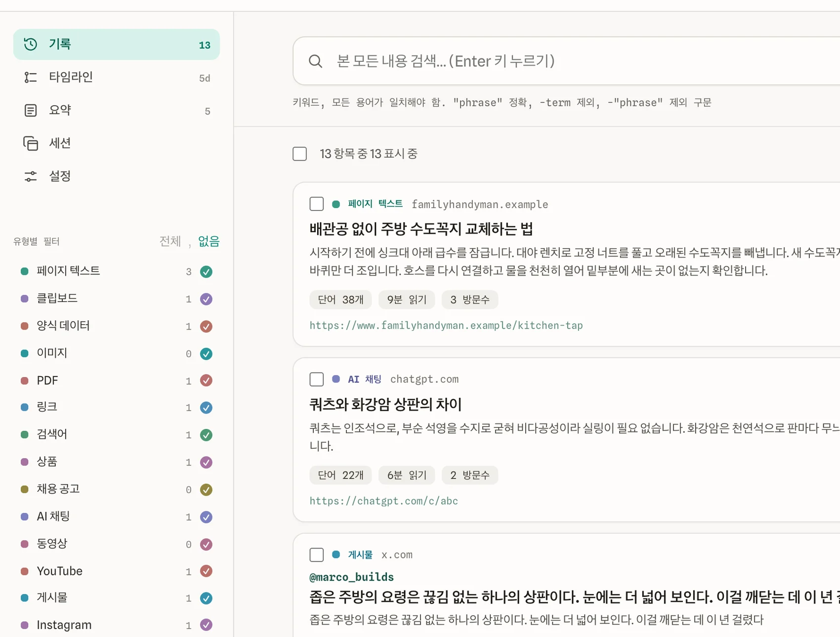Click the @marco_builds handle
Viewport: 840px width, 637px height.
pyautogui.click(x=351, y=577)
